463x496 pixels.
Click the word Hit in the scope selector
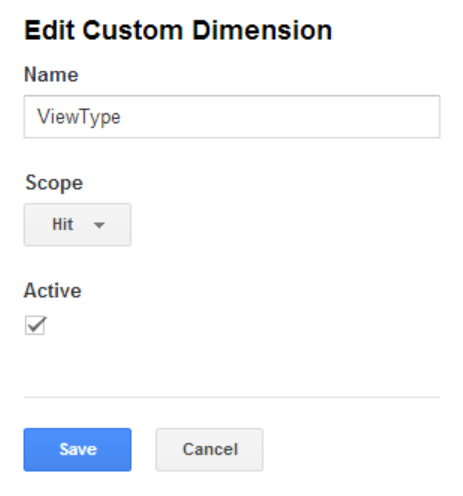(x=63, y=224)
